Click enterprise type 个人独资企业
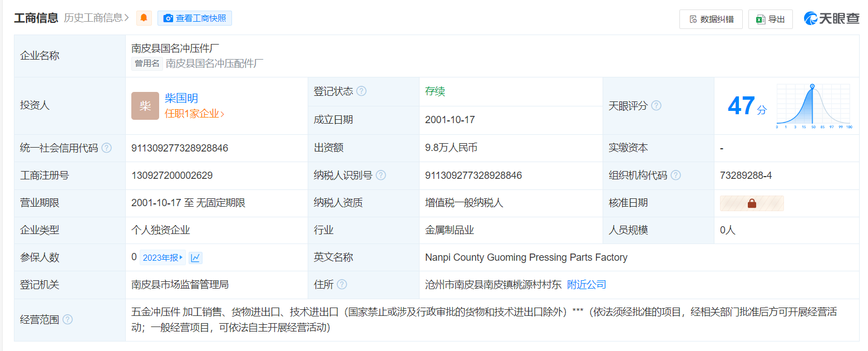This screenshot has width=868, height=351. pos(161,230)
